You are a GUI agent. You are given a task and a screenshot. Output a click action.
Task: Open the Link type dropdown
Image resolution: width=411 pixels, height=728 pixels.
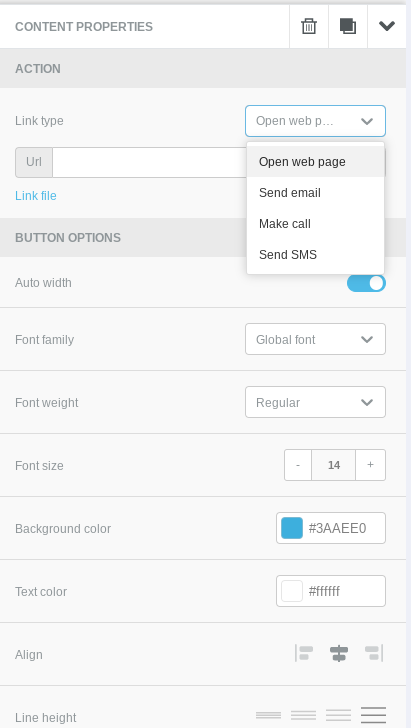(x=315, y=121)
